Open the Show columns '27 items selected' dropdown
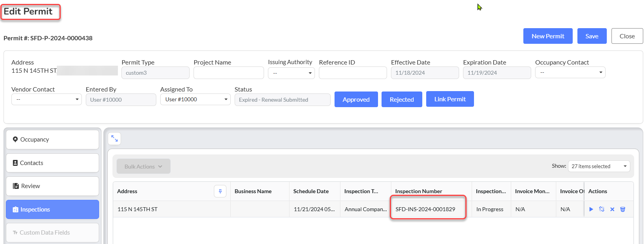 (599, 166)
